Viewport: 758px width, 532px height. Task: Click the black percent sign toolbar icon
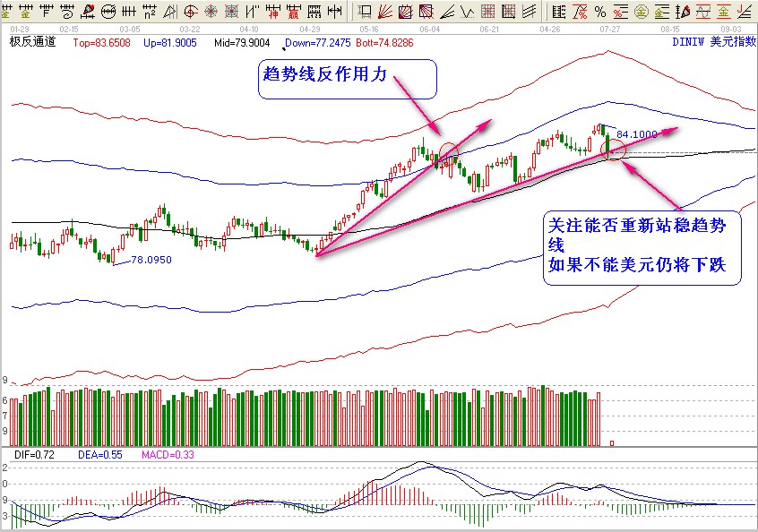599,12
